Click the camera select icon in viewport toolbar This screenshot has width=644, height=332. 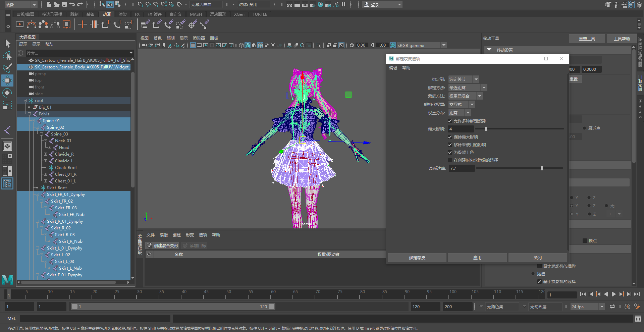point(144,45)
